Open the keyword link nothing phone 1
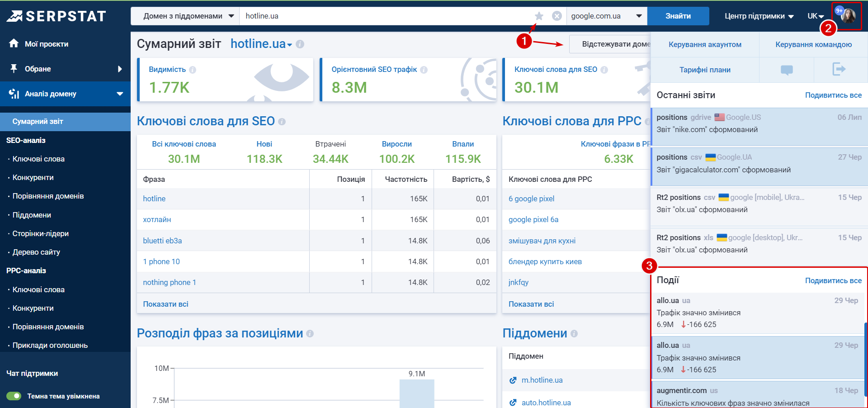This screenshot has width=868, height=408. coord(170,282)
